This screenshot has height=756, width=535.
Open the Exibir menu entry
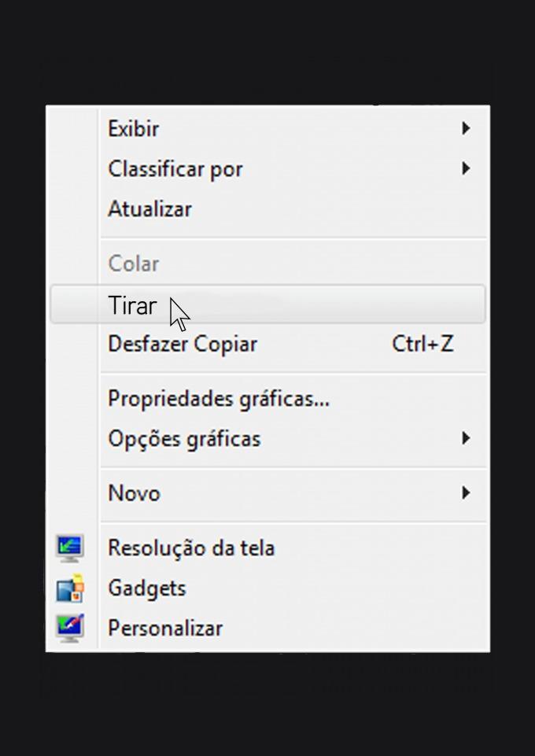[134, 128]
